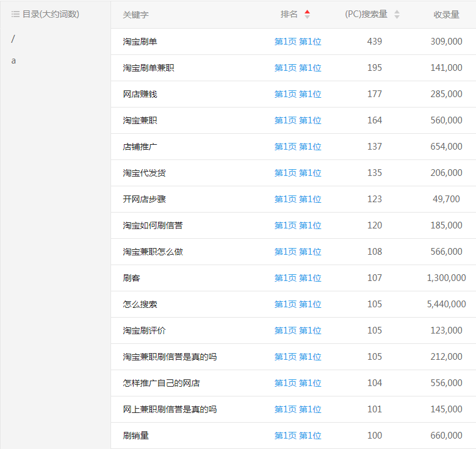This screenshot has height=449, width=476.
Task: Select the 'a' directory in the sidebar
Action: click(x=13, y=61)
